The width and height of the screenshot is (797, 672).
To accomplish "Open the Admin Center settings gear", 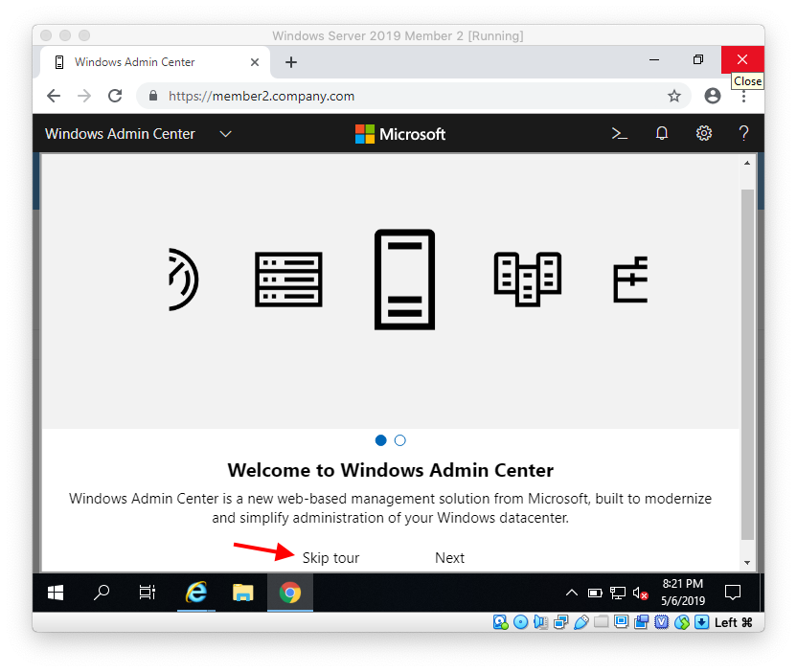I will (704, 133).
